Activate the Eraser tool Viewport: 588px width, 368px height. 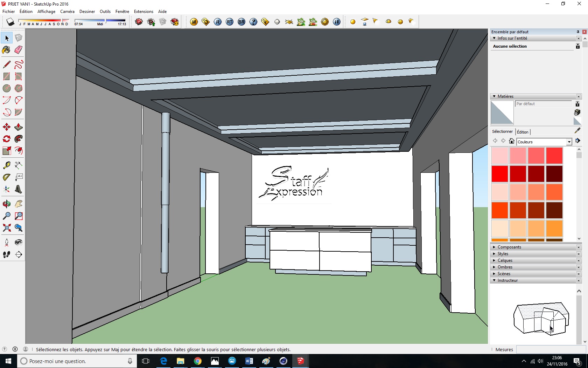point(19,50)
